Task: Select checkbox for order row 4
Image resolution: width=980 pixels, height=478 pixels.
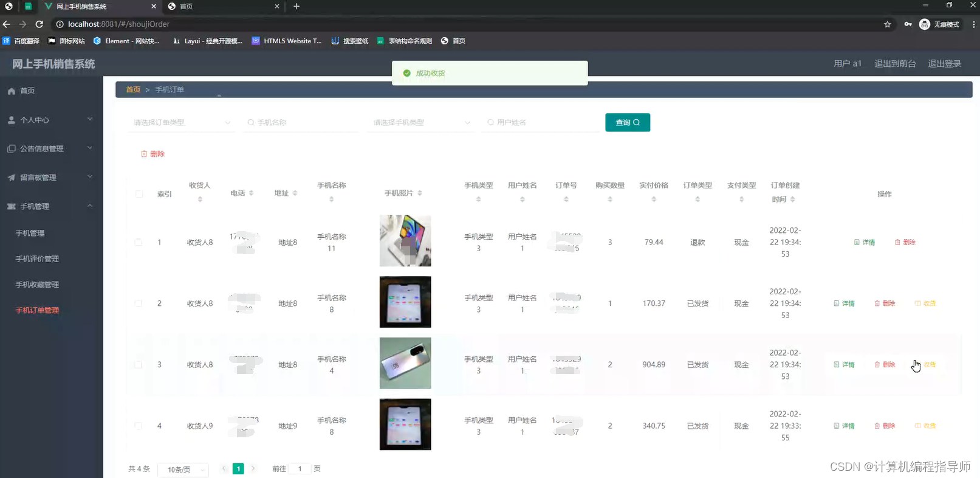Action: [x=139, y=426]
